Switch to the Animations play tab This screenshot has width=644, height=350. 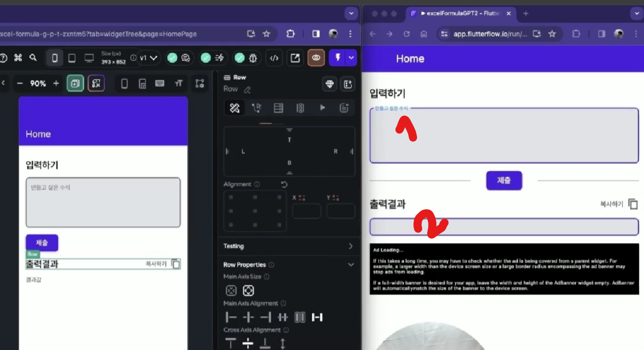pyautogui.click(x=322, y=108)
